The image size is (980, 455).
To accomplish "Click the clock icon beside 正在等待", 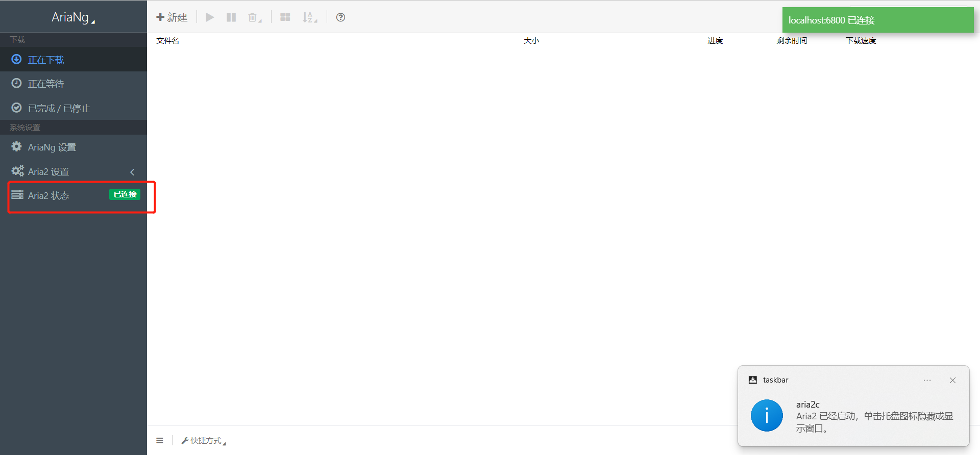I will (17, 83).
